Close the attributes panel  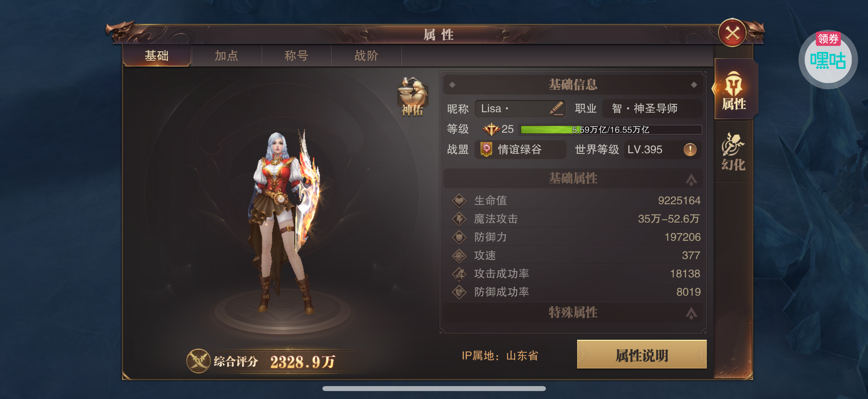732,33
